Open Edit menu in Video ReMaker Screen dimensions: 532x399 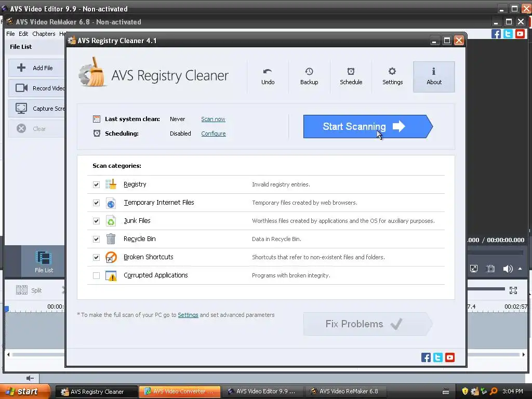click(x=23, y=34)
